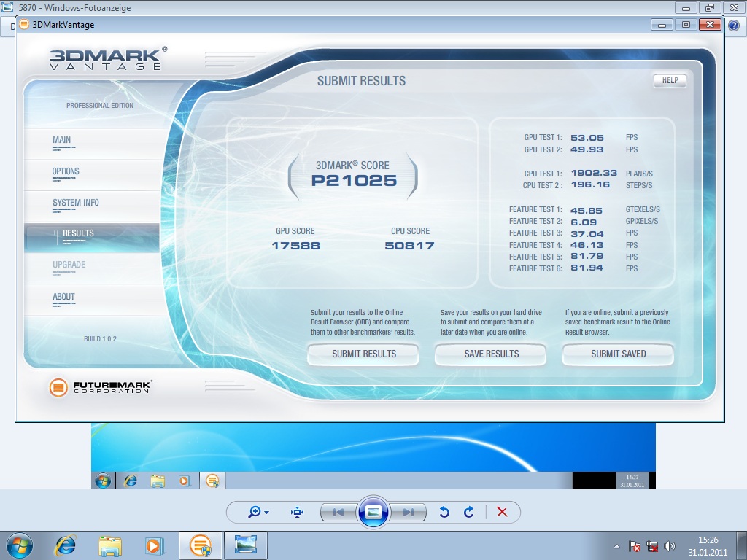The width and height of the screenshot is (747, 560).
Task: Click Feature Test 4 value 46.13
Action: [x=587, y=245]
